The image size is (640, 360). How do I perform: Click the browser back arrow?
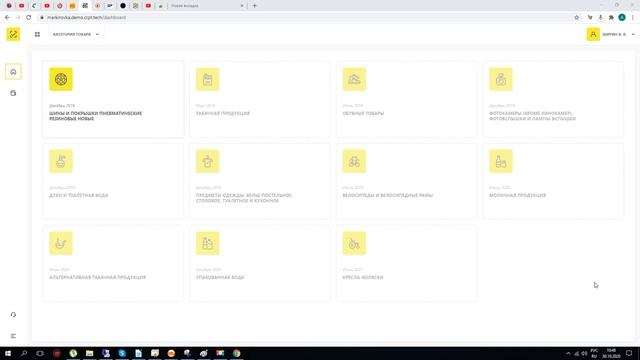coord(7,18)
